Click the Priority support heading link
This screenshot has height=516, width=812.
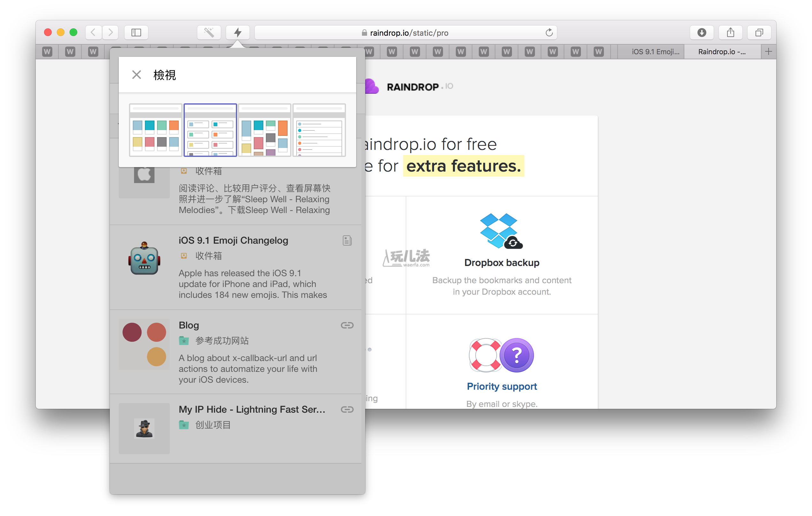click(x=502, y=386)
